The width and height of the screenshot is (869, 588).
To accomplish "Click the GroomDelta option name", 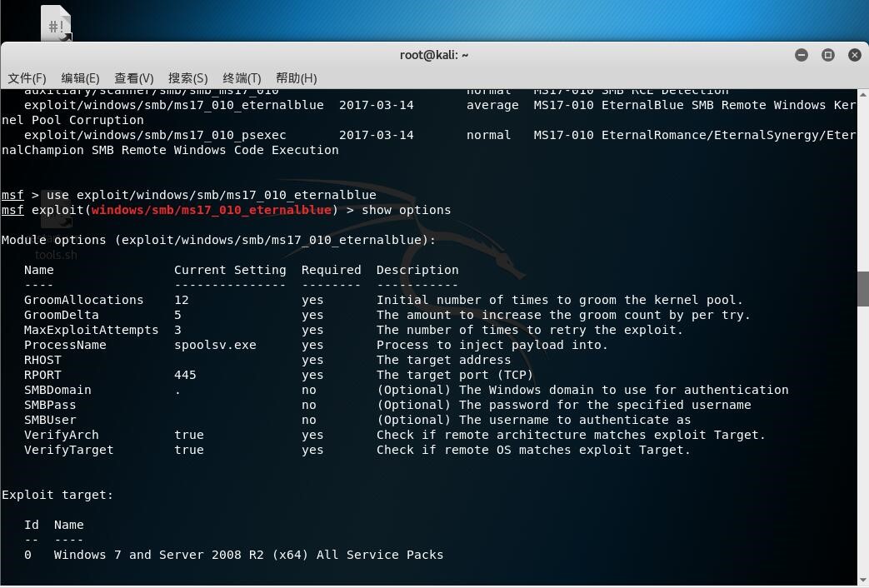I will tap(62, 315).
